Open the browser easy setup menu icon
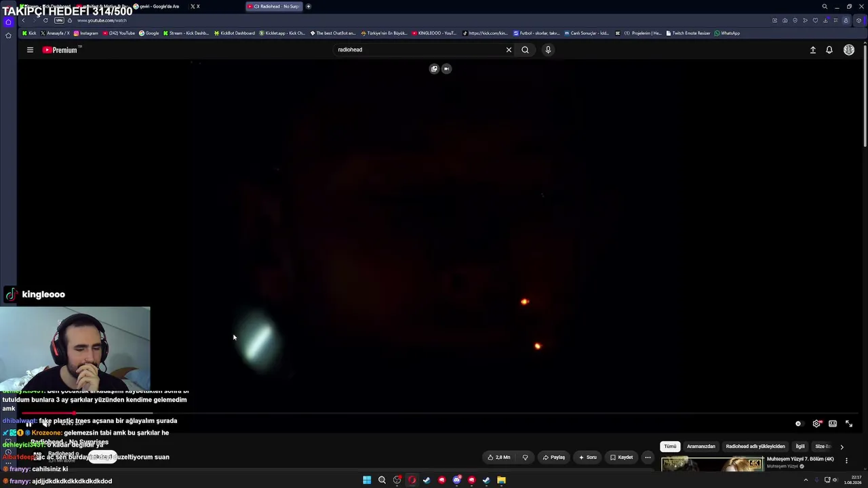Viewport: 868px width, 488px height. tap(835, 20)
